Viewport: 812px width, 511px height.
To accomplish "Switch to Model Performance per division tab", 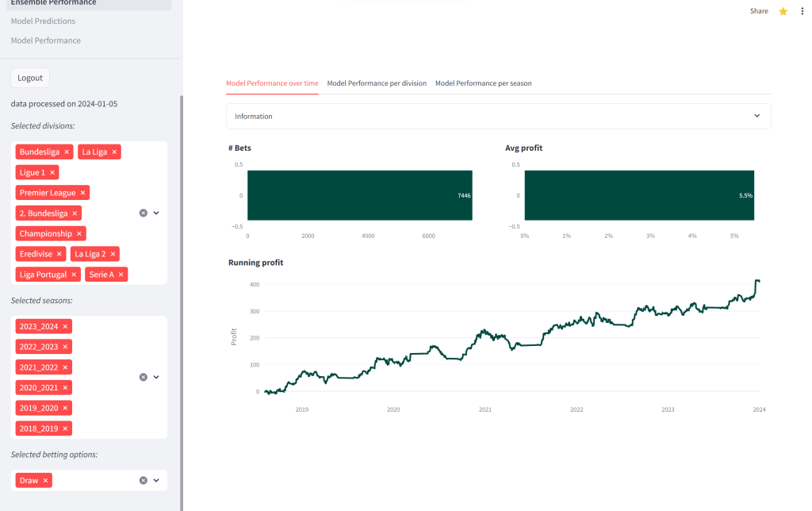I will tap(377, 83).
